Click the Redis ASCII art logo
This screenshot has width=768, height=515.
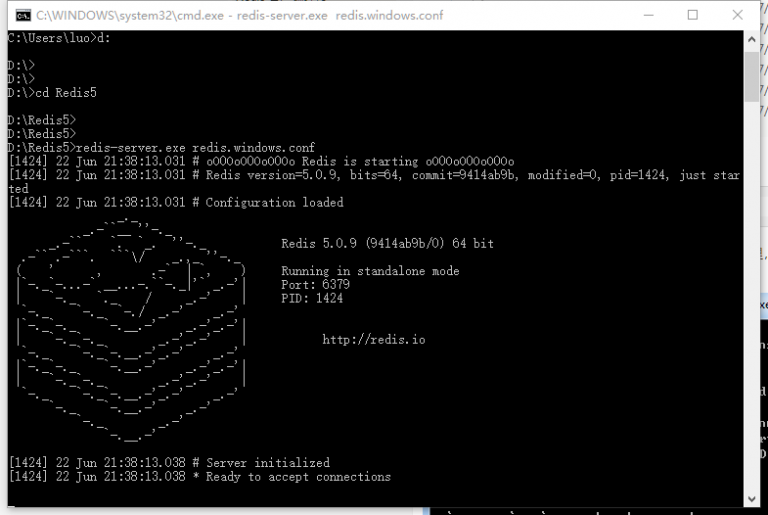tap(130, 330)
